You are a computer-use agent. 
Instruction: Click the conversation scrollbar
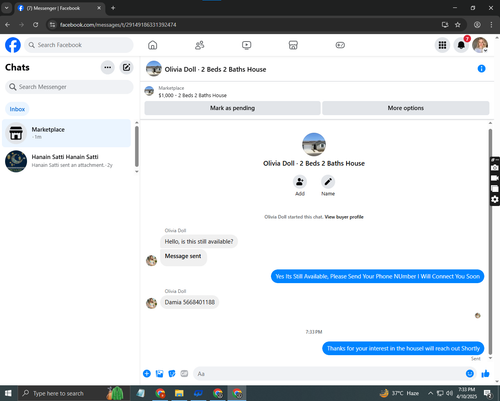490,241
